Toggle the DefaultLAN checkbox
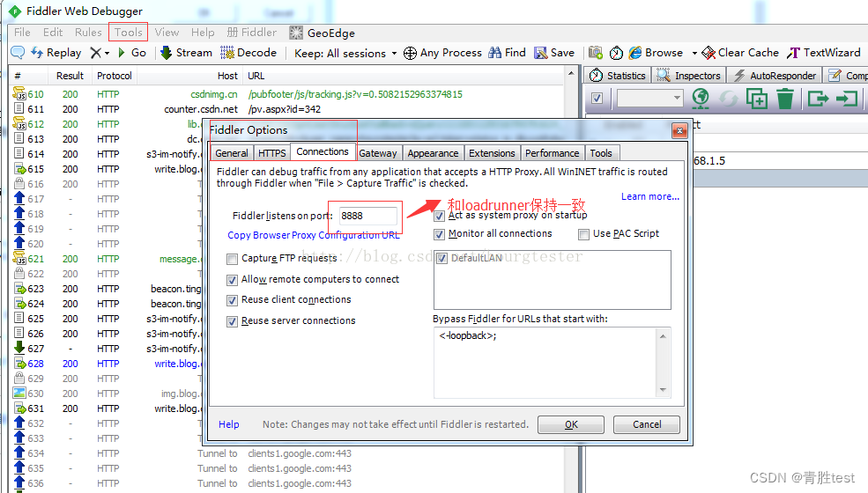Image resolution: width=868 pixels, height=493 pixels. (441, 259)
